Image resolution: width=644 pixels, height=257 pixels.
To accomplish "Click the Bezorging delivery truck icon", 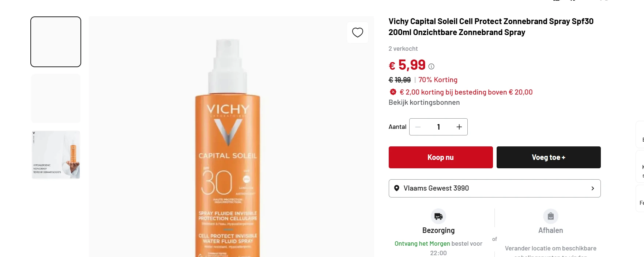I will click(x=438, y=216).
